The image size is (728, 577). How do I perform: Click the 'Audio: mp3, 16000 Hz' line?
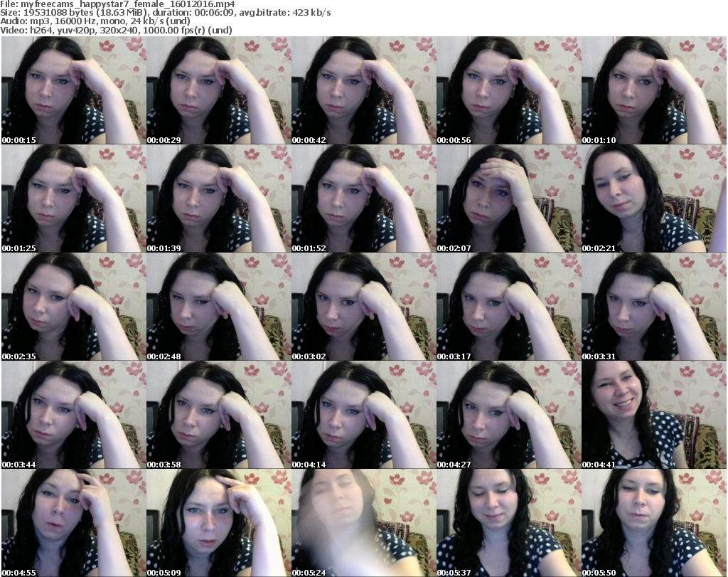[95, 21]
